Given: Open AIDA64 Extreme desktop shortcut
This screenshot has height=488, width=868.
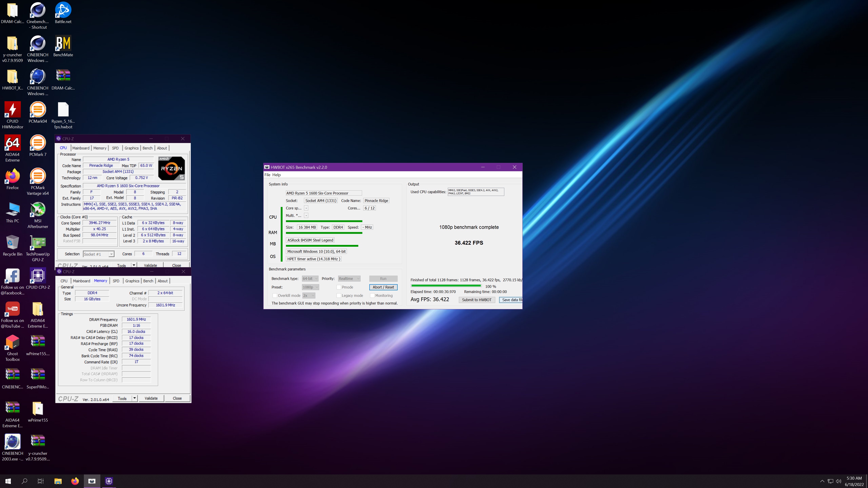Looking at the screenshot, I should click(12, 148).
